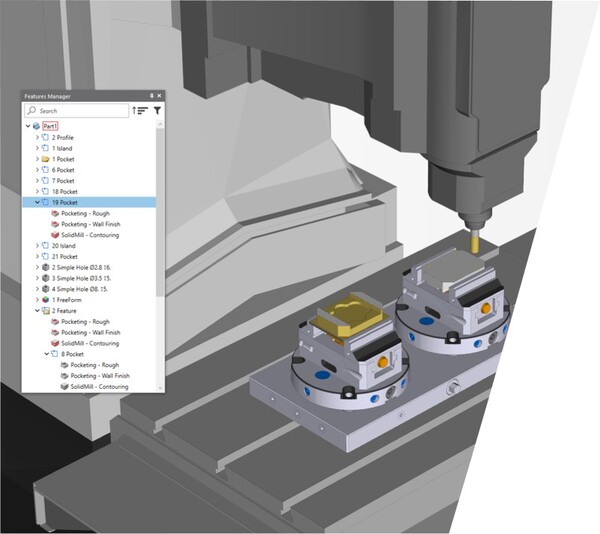Screen dimensions: 600x534
Task: Click the 2 Simple Hole Ø2.8 icon
Action: pos(45,268)
